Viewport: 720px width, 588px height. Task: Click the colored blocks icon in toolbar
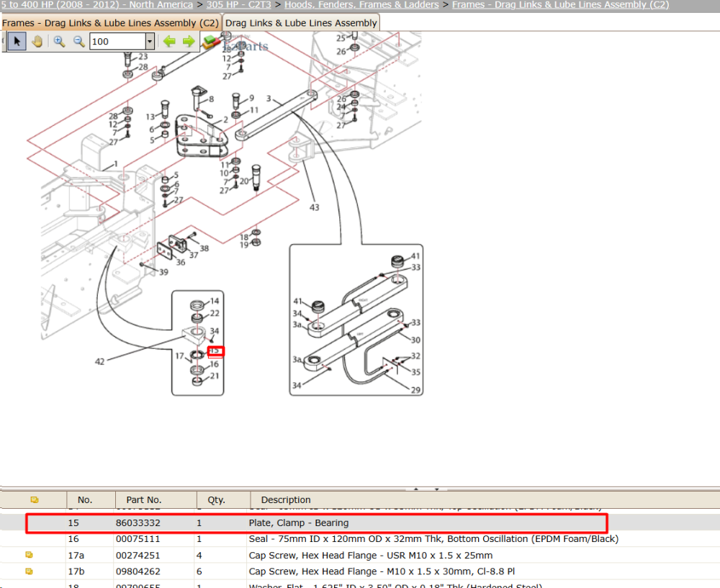(211, 42)
